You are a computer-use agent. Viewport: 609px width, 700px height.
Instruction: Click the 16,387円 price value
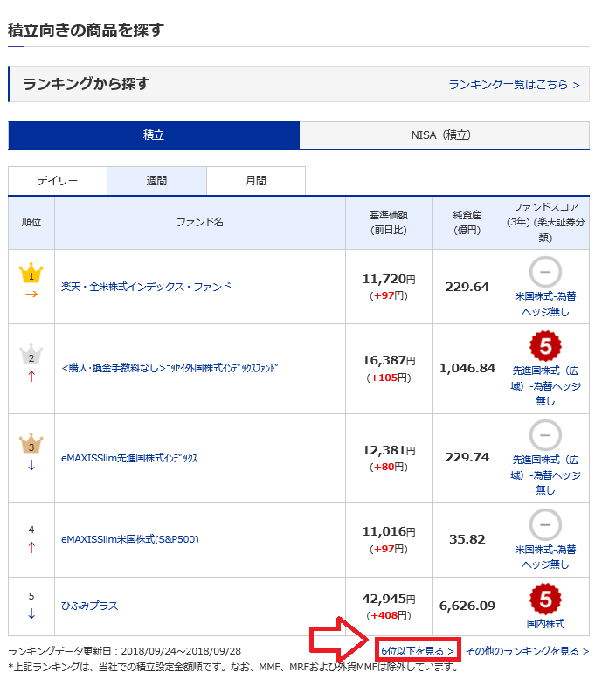pyautogui.click(x=389, y=360)
